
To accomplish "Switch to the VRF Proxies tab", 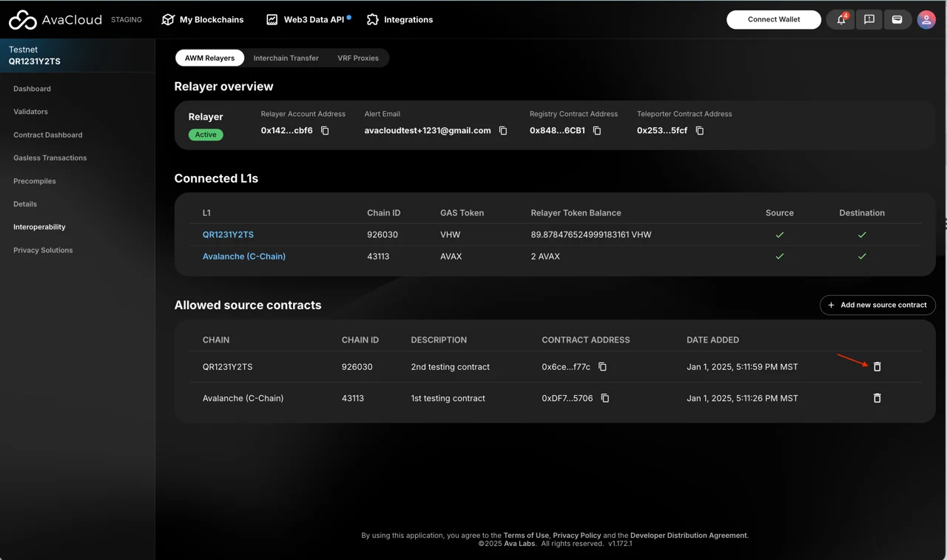I will [358, 58].
